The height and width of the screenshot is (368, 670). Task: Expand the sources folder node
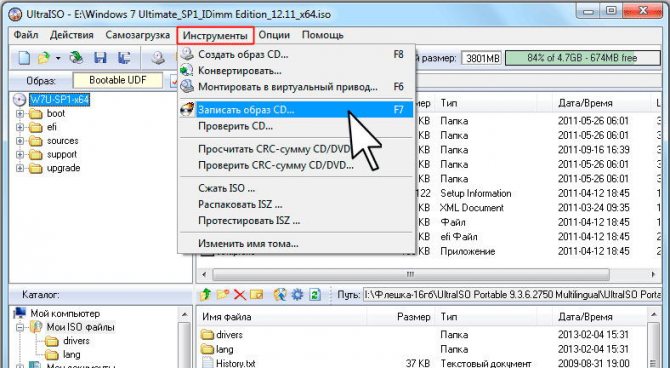point(20,141)
